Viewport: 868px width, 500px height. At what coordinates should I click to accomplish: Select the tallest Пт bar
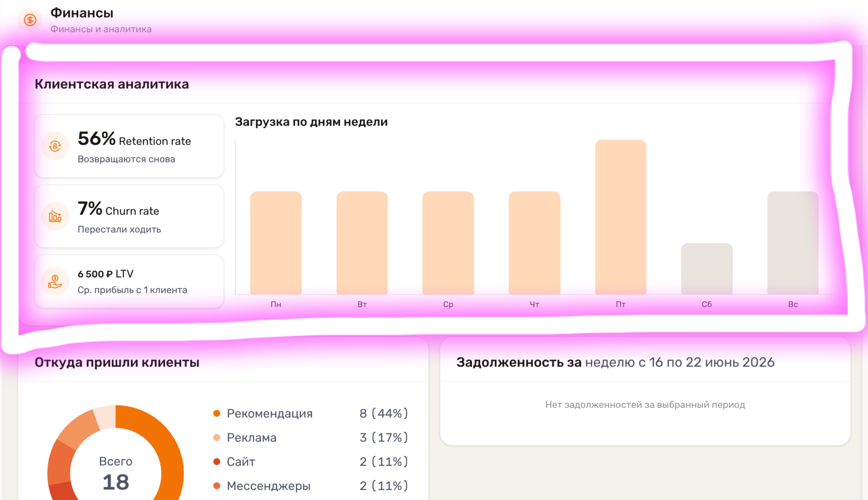[x=621, y=217]
